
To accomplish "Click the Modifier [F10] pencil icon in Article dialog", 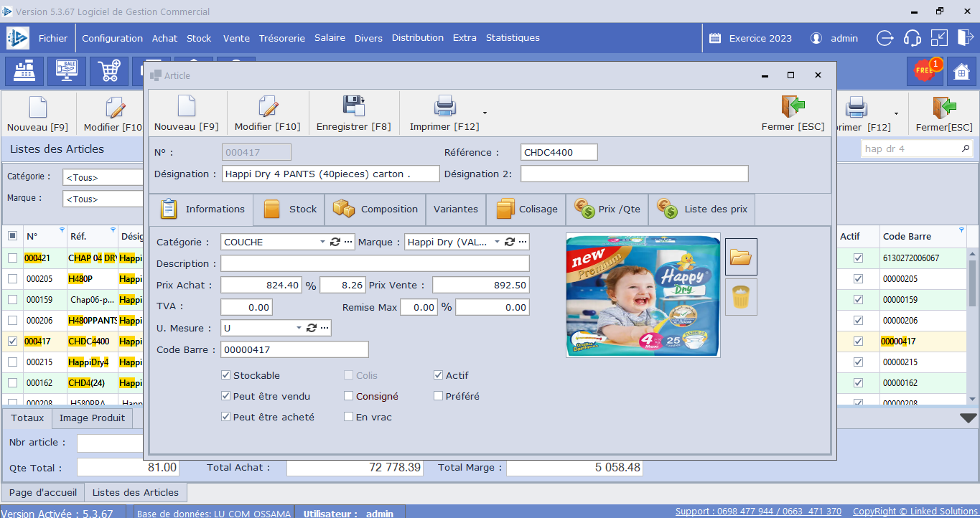I will click(x=268, y=107).
